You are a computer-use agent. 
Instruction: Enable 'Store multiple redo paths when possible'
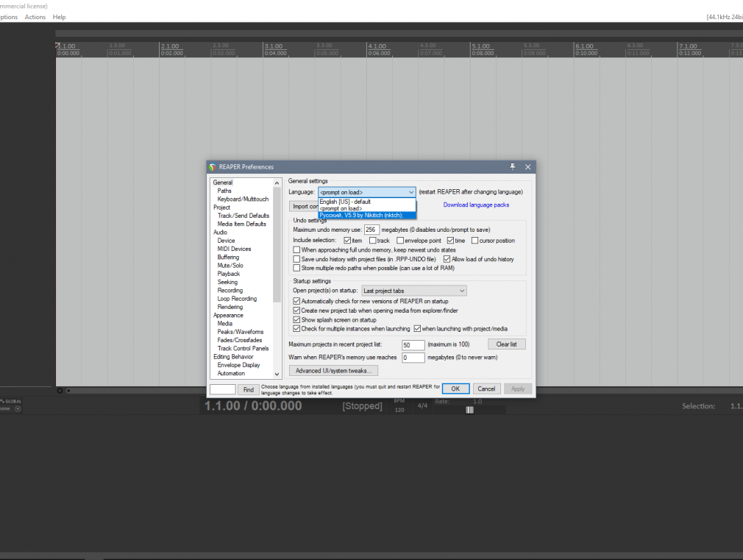(296, 268)
